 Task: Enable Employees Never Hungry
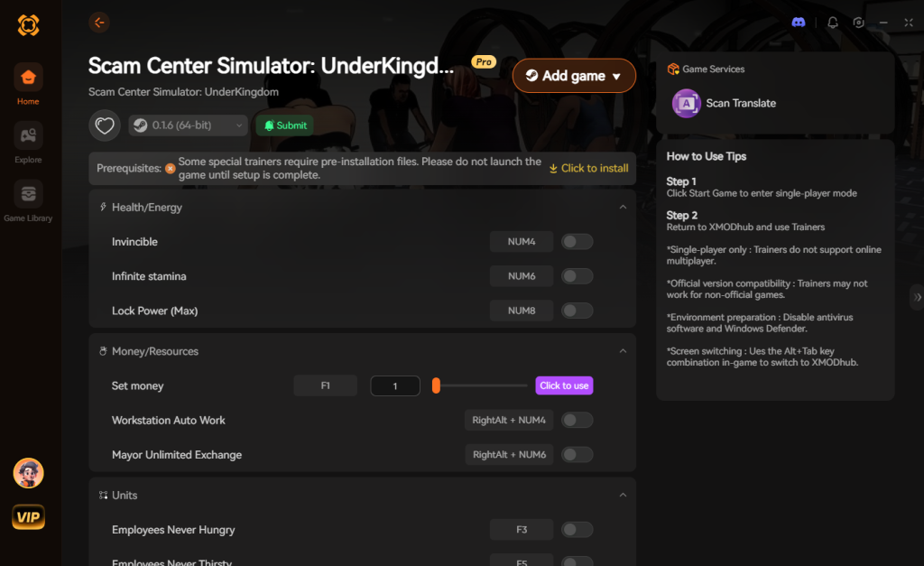[x=577, y=530]
